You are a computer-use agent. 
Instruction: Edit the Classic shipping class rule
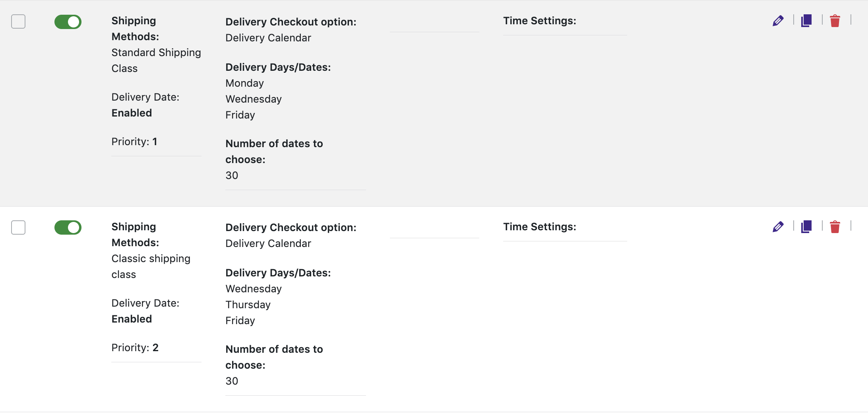(778, 227)
